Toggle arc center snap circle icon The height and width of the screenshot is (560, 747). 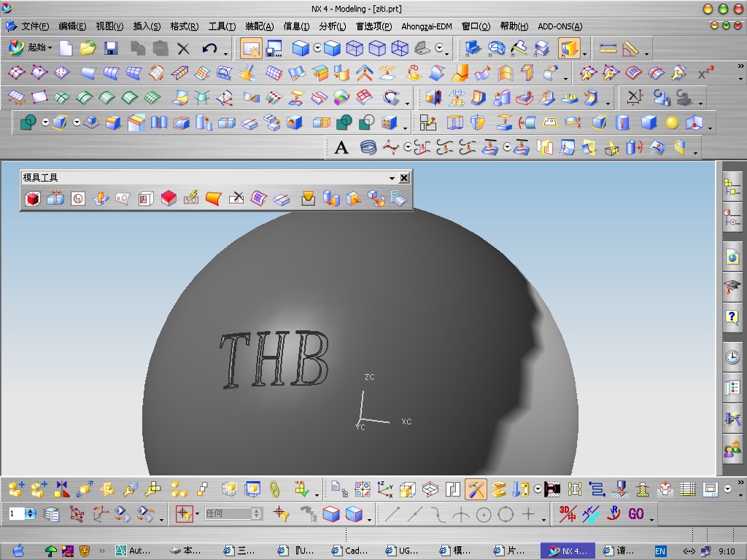pyautogui.click(x=484, y=514)
